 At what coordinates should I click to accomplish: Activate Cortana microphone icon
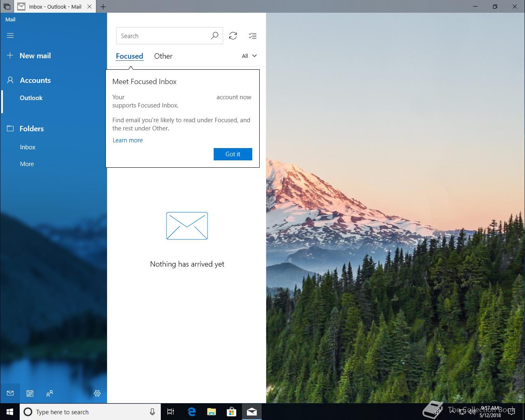point(152,412)
